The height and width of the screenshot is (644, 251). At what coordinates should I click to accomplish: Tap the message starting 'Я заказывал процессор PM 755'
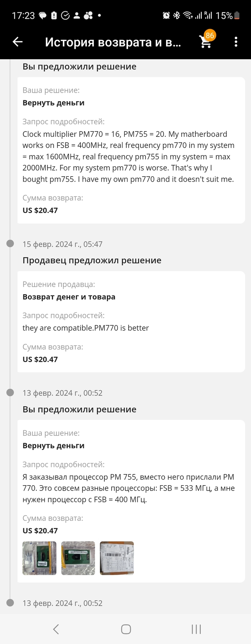(x=128, y=488)
